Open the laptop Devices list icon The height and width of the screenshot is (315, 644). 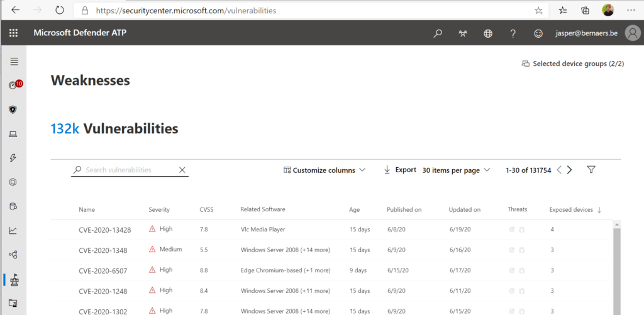pos(13,134)
